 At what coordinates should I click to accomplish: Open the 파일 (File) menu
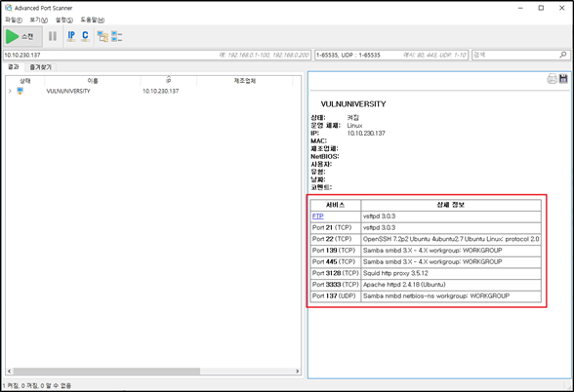coord(14,20)
